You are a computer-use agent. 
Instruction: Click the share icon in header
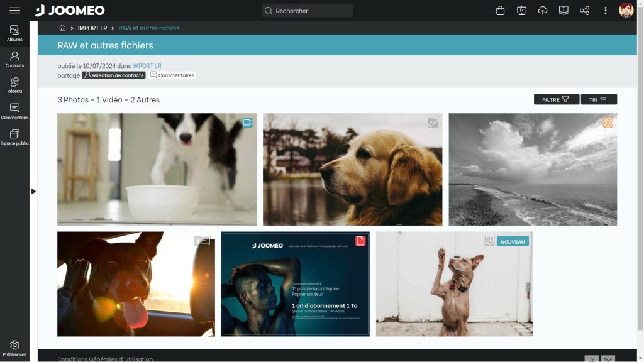[x=584, y=11]
